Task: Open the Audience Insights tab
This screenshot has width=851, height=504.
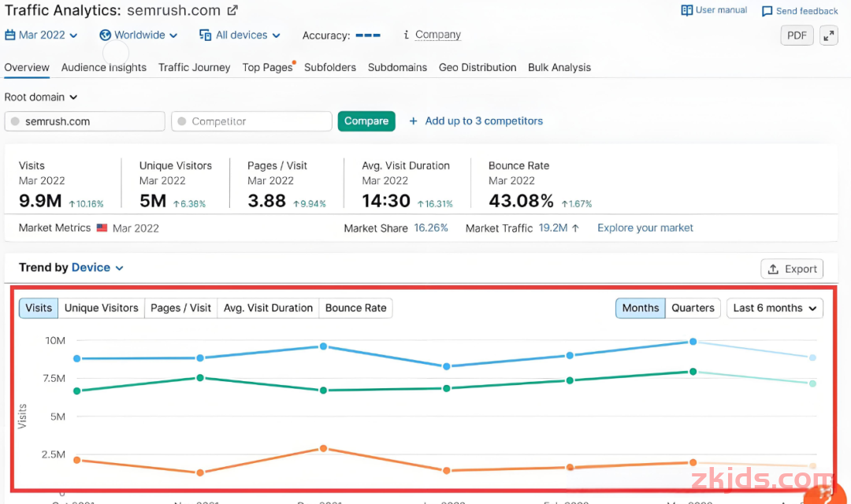Action: point(104,67)
